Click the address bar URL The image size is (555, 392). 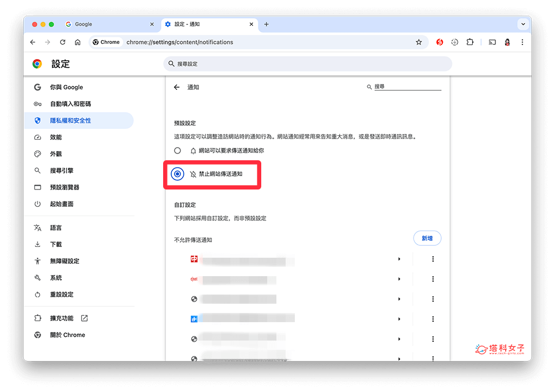[x=180, y=42]
